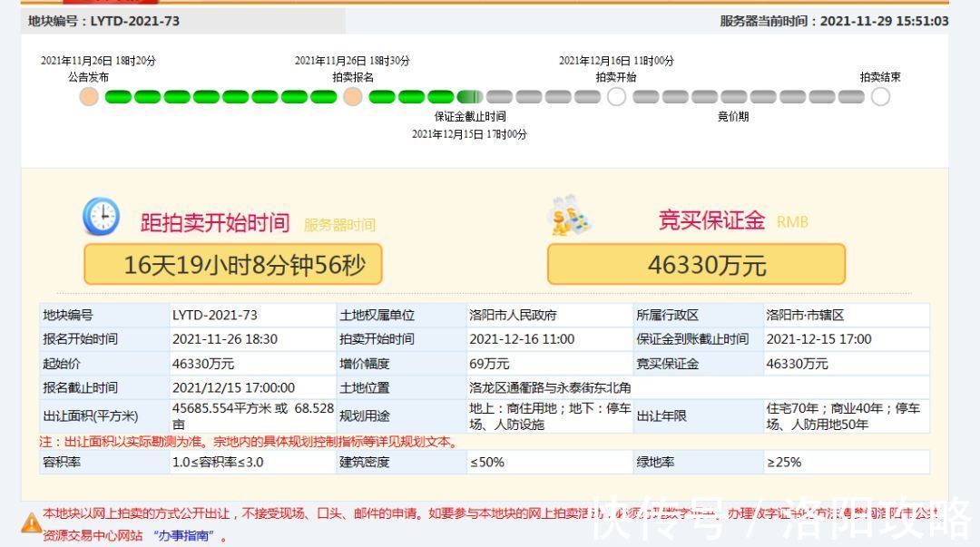Click the red note about 出让面积 surveying

tap(243, 444)
